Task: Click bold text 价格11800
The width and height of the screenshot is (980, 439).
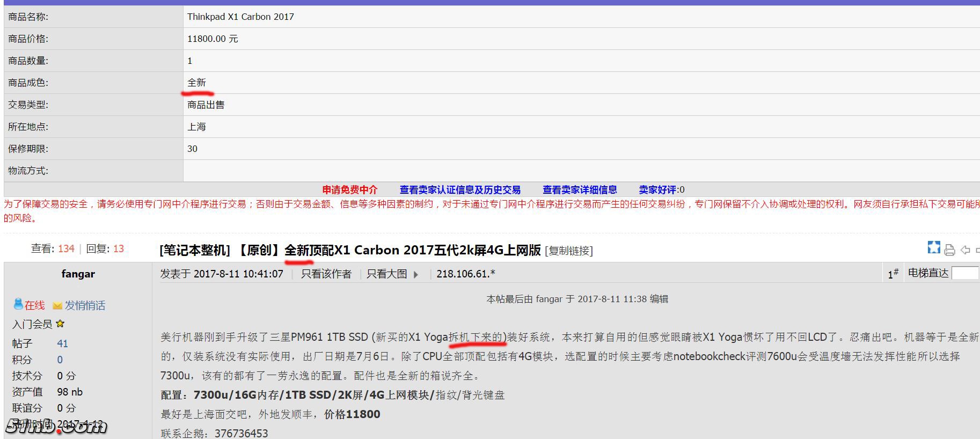Action: point(352,414)
